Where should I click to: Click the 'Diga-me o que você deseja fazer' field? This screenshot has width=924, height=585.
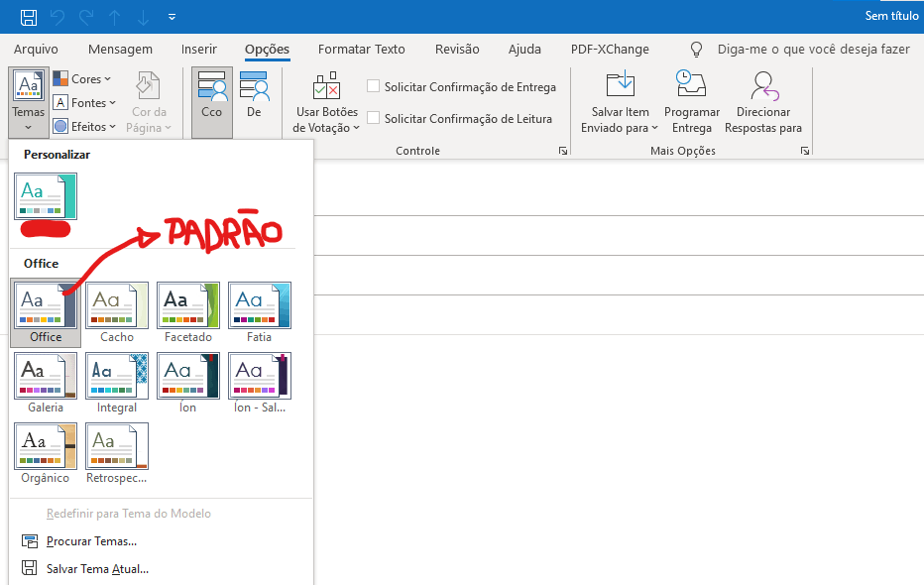[x=813, y=50]
